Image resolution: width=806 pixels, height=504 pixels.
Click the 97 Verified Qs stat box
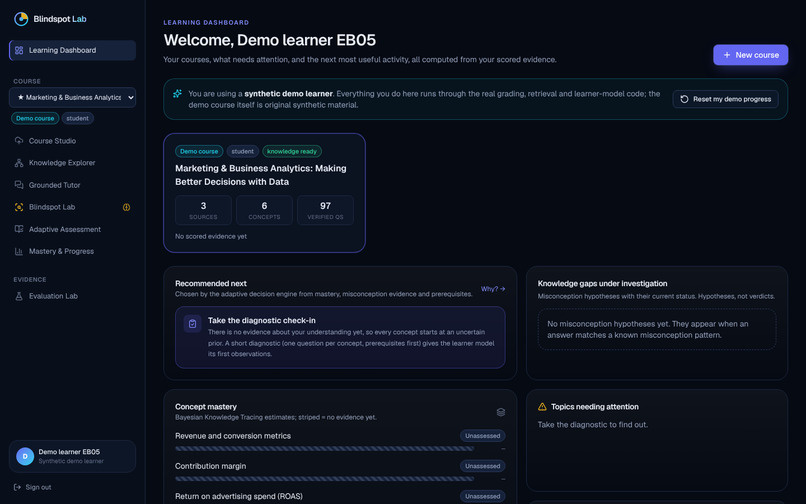325,210
